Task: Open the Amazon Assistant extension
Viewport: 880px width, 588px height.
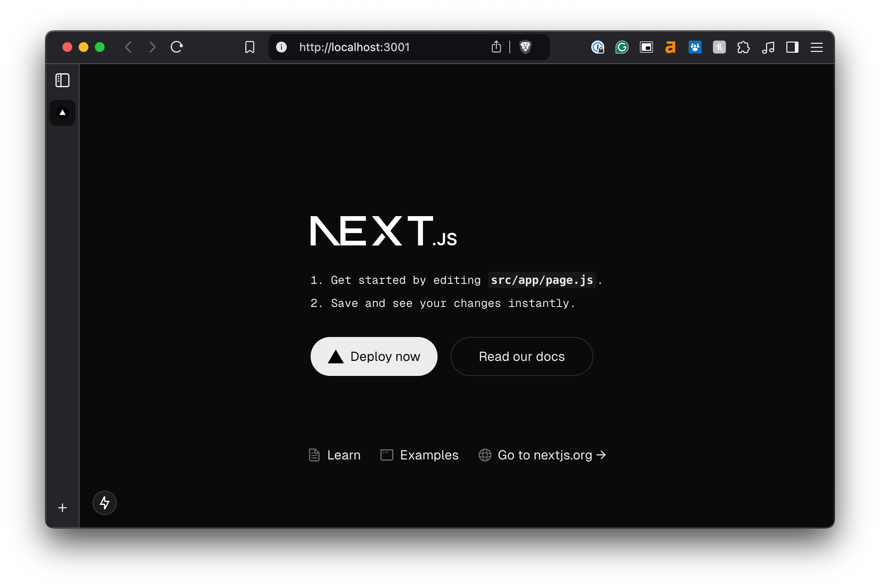Action: tap(671, 47)
